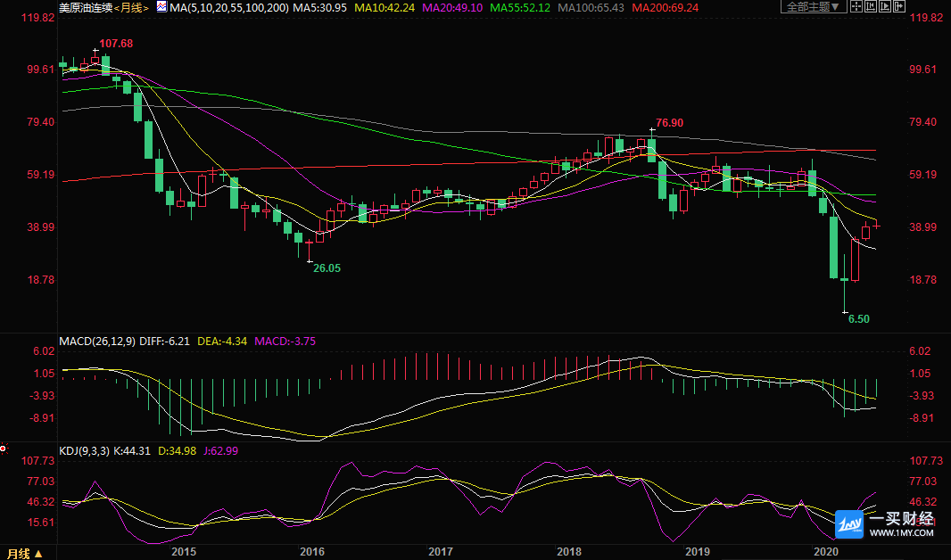
Task: Click the right axis 79.40 price label
Action: 922,122
